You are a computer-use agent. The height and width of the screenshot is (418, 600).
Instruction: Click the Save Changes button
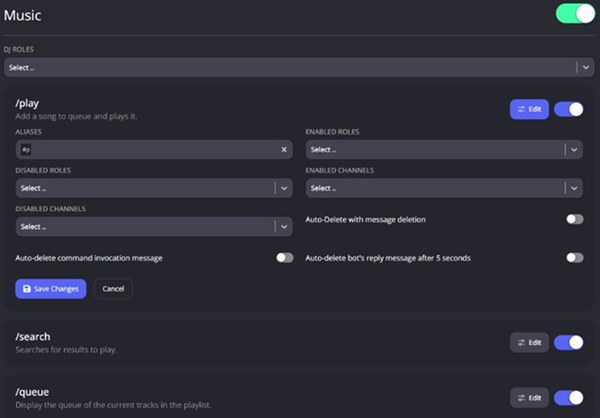(51, 288)
